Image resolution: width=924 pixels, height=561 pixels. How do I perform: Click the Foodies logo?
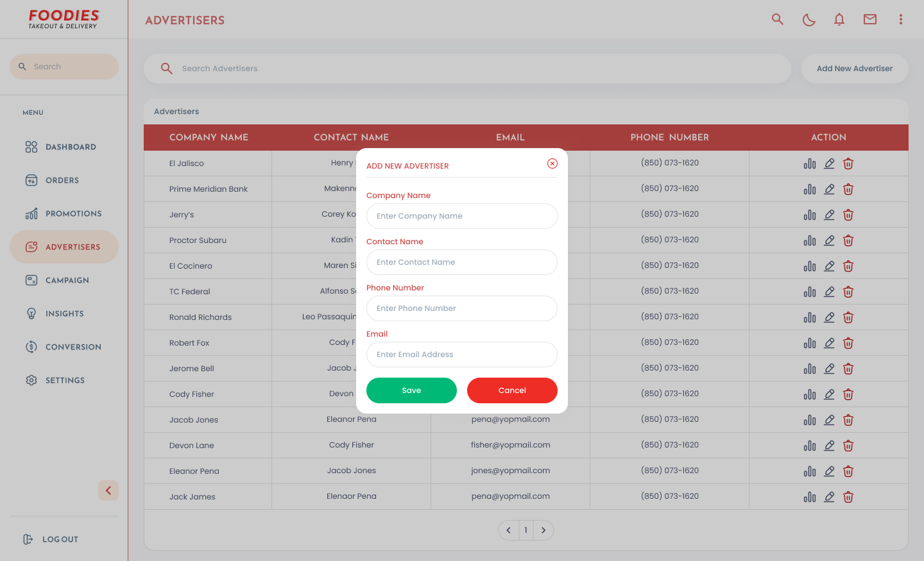click(64, 19)
